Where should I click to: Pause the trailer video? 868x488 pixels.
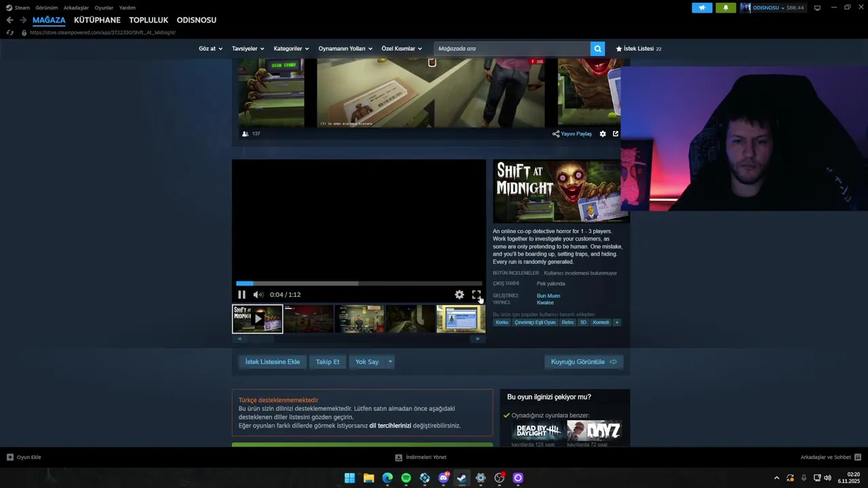pyautogui.click(x=241, y=295)
